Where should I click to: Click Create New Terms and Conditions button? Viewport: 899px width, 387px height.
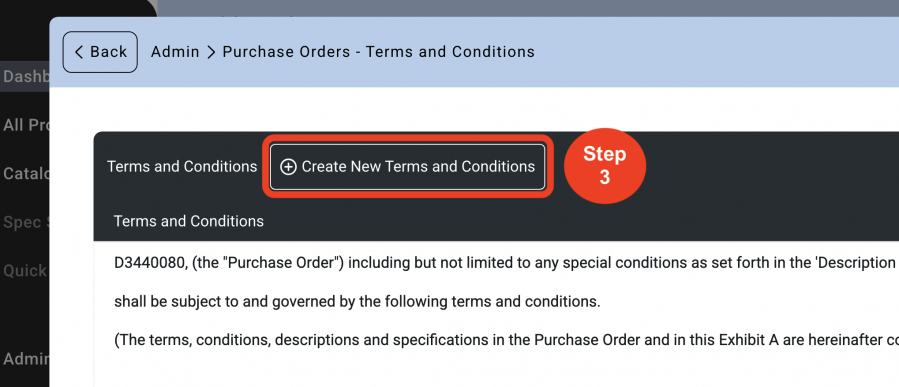pos(408,167)
